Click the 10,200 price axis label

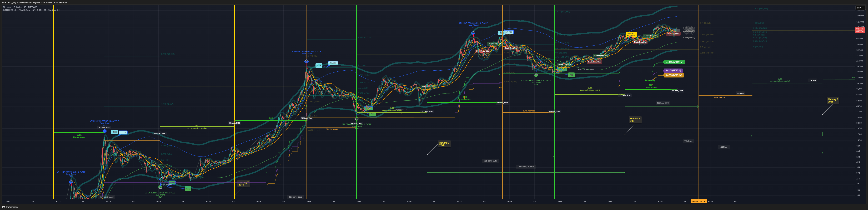(860, 83)
